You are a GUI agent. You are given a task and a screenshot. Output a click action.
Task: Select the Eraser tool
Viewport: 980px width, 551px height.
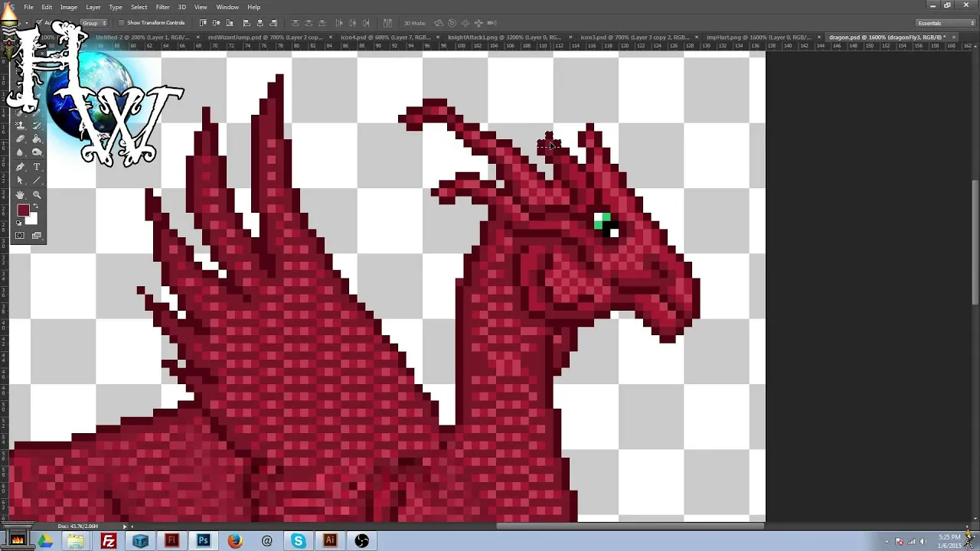coord(20,139)
